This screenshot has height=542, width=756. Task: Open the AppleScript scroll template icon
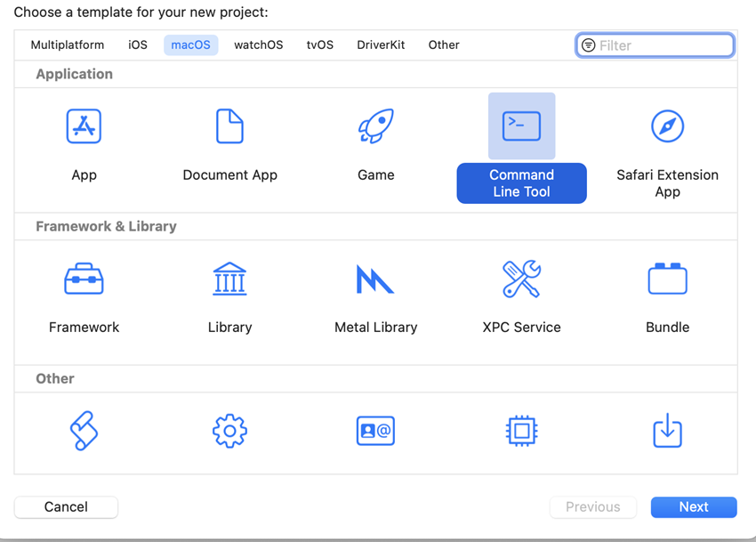coord(84,431)
